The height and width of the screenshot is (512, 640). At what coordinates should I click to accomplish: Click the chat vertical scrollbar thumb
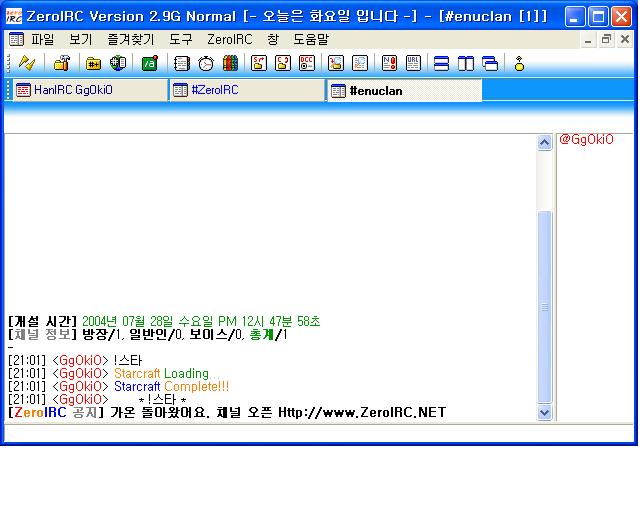pyautogui.click(x=544, y=307)
